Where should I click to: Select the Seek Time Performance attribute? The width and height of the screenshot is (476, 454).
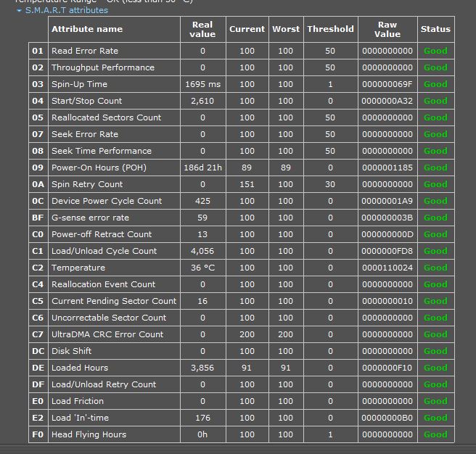(x=102, y=151)
